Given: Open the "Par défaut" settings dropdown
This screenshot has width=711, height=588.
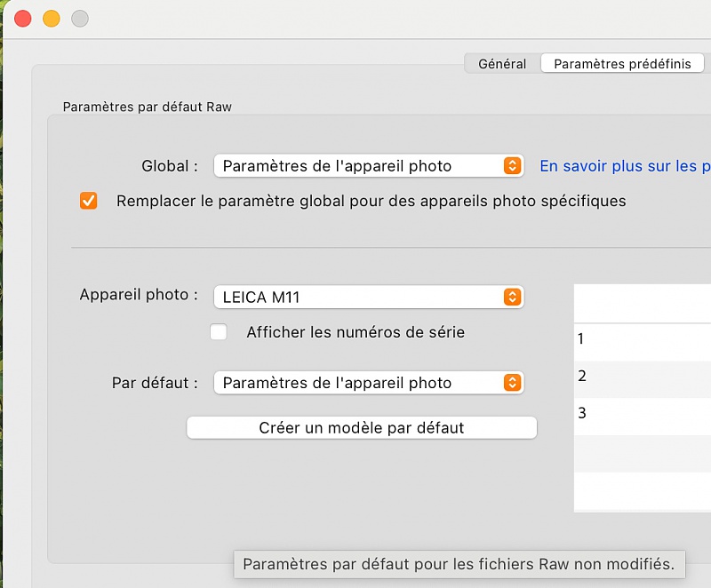Looking at the screenshot, I should click(369, 383).
